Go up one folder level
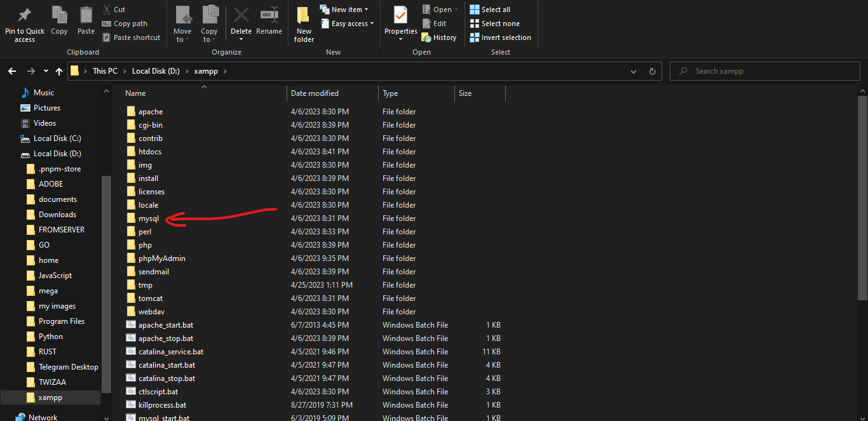Image resolution: width=868 pixels, height=421 pixels. click(x=59, y=71)
